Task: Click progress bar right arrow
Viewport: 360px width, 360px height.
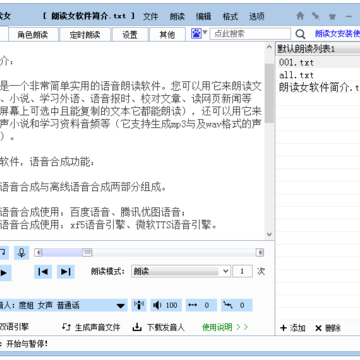Action: (260, 253)
